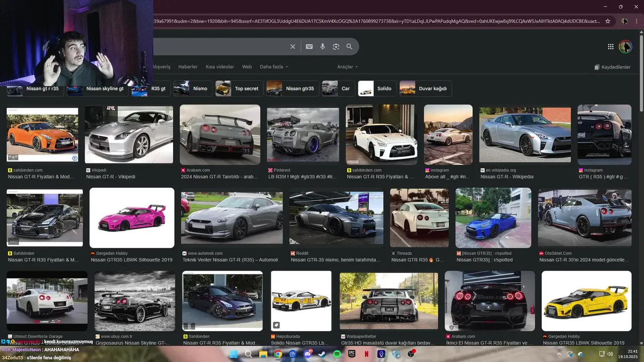Select the Nismo filter chip
The height and width of the screenshot is (362, 644).
coord(192,88)
